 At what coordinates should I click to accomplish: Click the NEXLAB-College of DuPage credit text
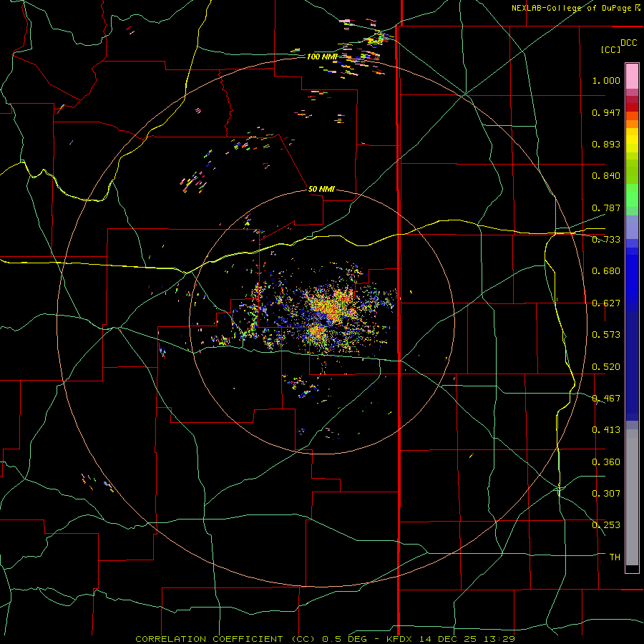[x=571, y=8]
